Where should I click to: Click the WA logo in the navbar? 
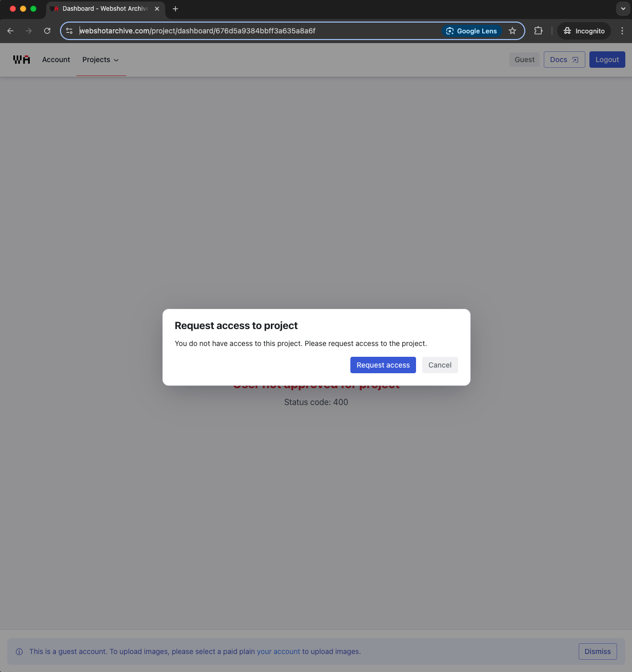click(22, 59)
